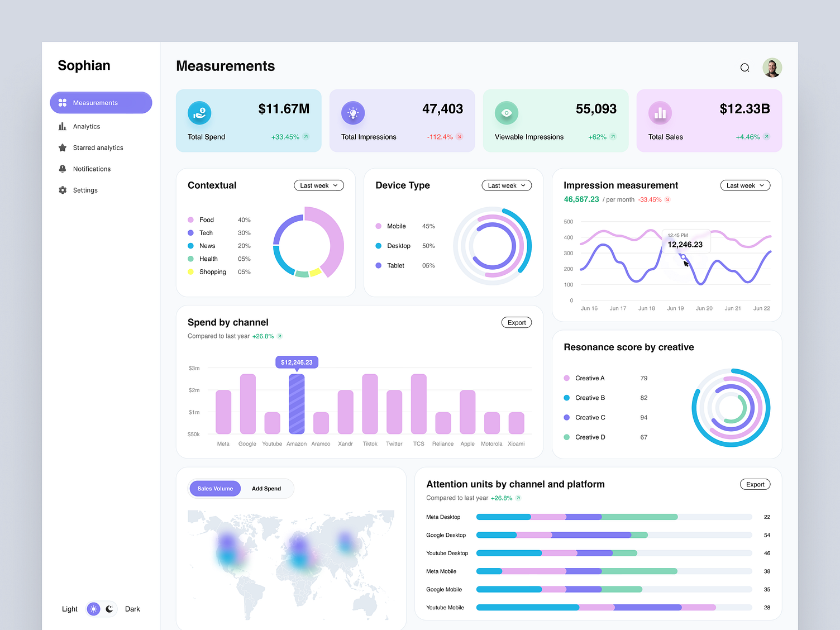The width and height of the screenshot is (840, 630).
Task: Enable the Sales Volume view on the map
Action: coord(214,488)
